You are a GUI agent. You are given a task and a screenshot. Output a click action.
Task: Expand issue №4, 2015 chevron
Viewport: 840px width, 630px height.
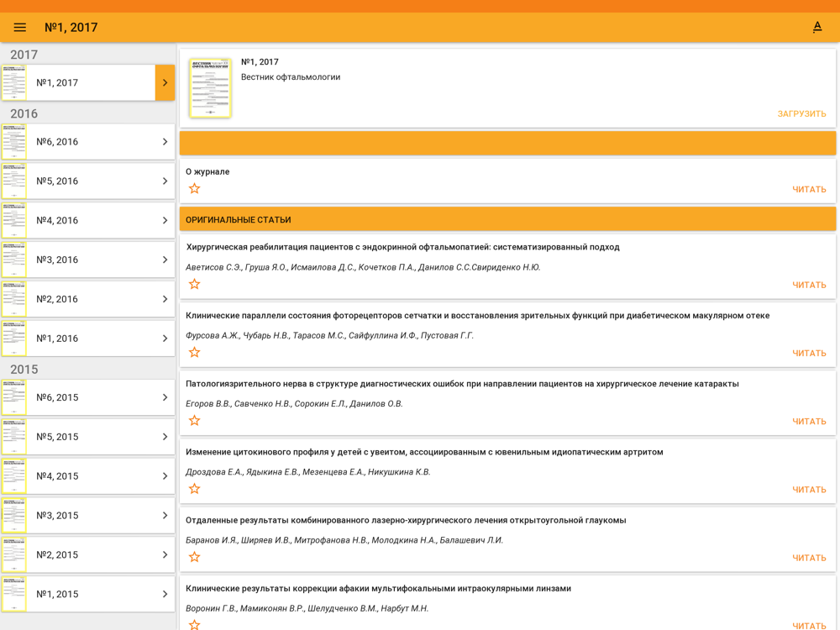click(x=165, y=475)
